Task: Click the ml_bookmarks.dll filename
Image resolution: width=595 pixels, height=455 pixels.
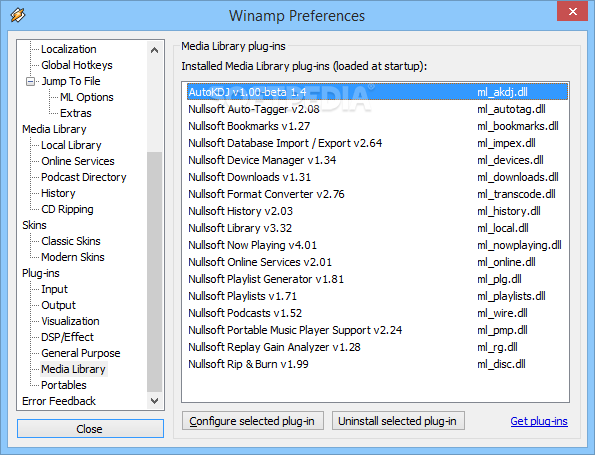Action: tap(518, 126)
